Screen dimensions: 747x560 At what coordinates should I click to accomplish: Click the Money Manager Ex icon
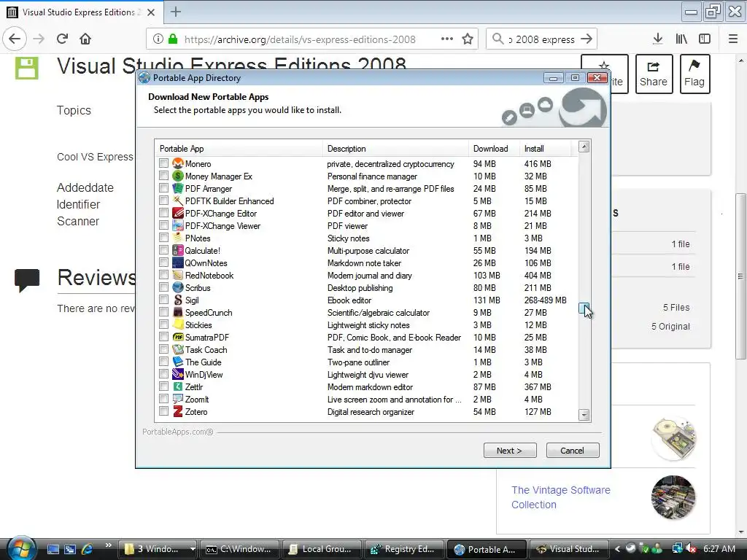point(178,176)
